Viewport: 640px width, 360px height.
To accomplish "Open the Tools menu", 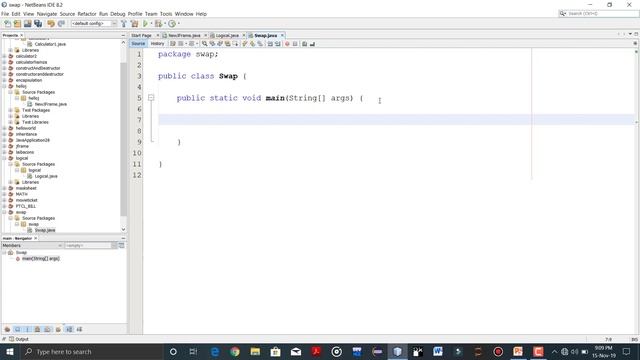I will pos(166,14).
